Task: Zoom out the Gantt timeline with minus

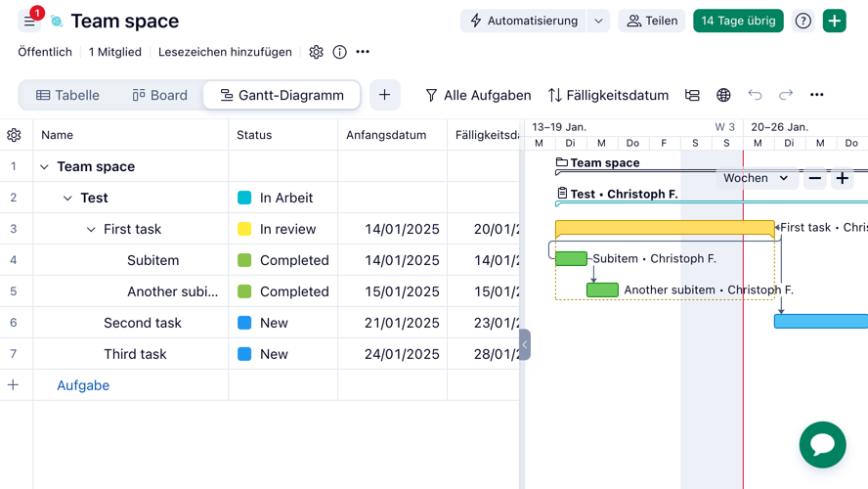Action: pyautogui.click(x=814, y=178)
